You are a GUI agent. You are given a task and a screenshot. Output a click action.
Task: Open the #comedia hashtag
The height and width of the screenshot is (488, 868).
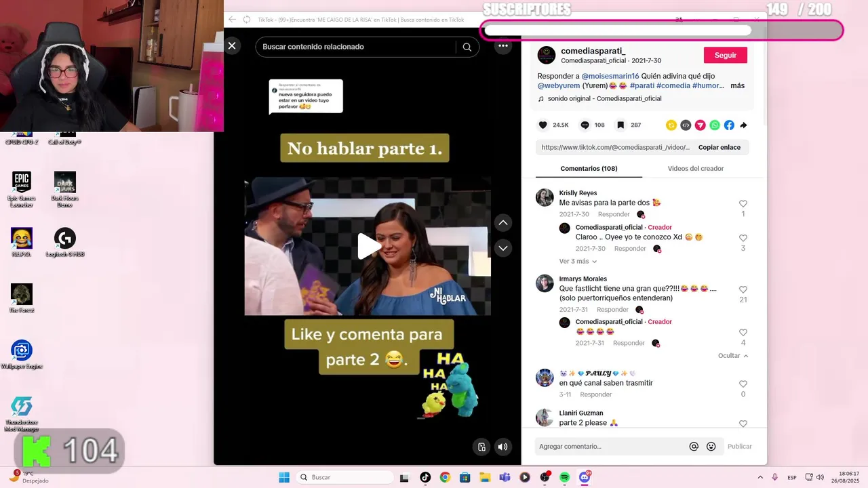coord(673,86)
